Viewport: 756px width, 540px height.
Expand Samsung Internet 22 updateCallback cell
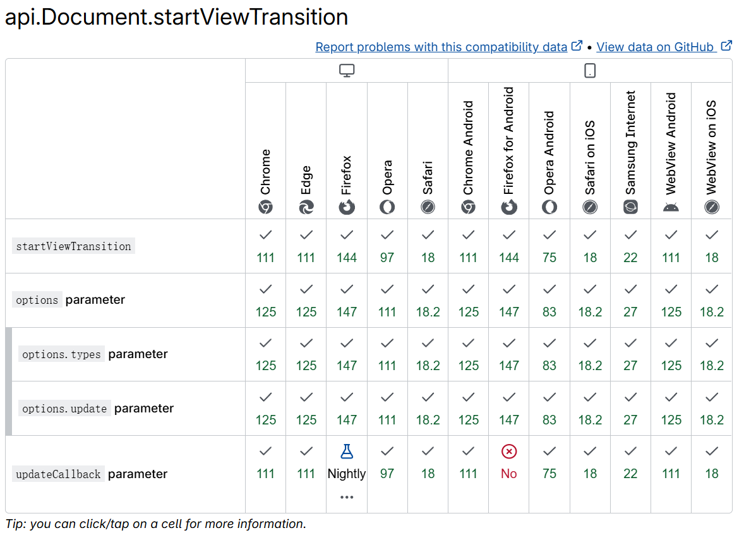coord(630,463)
